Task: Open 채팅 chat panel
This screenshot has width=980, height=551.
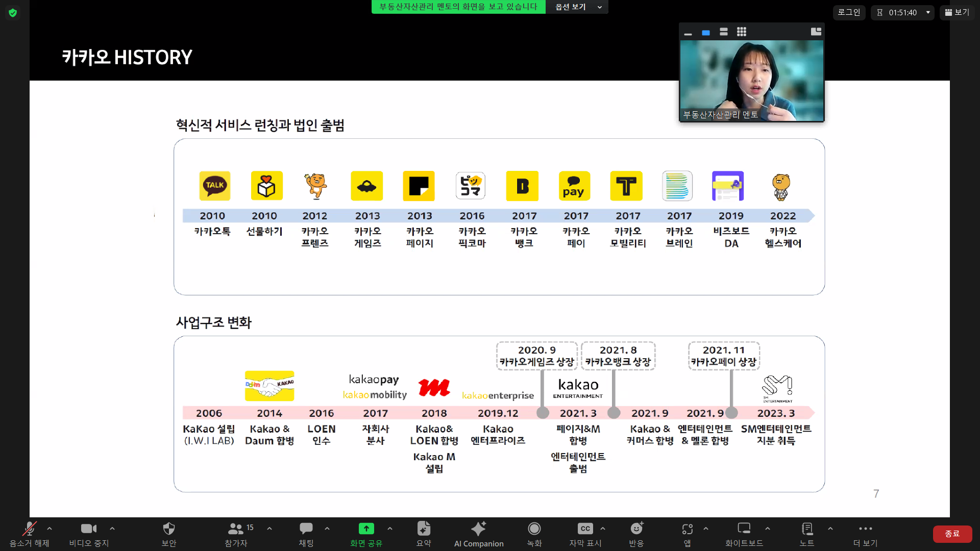Action: click(306, 534)
